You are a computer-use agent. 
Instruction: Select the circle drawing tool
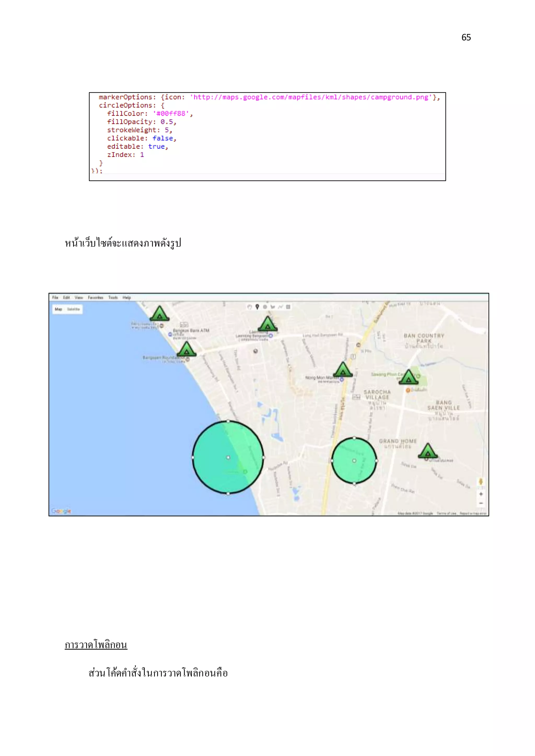coord(265,307)
